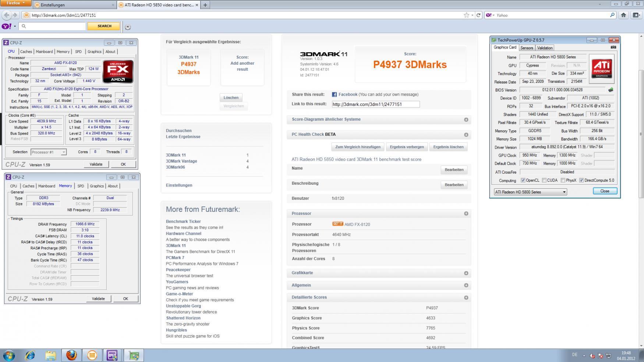Click the browser Forward arrow button
The height and width of the screenshot is (362, 644).
coord(15,15)
